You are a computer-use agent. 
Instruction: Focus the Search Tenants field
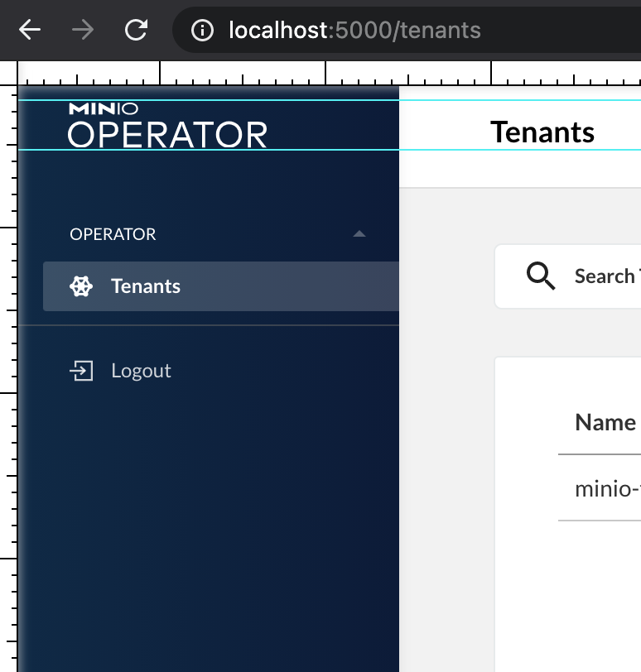[567, 276]
